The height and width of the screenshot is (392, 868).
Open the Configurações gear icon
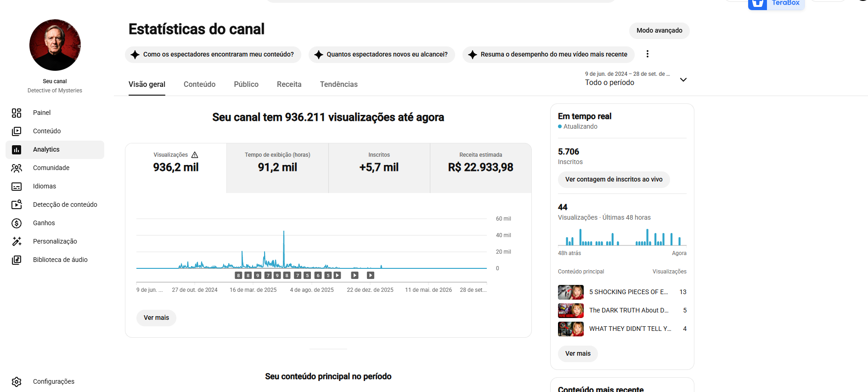[17, 381]
